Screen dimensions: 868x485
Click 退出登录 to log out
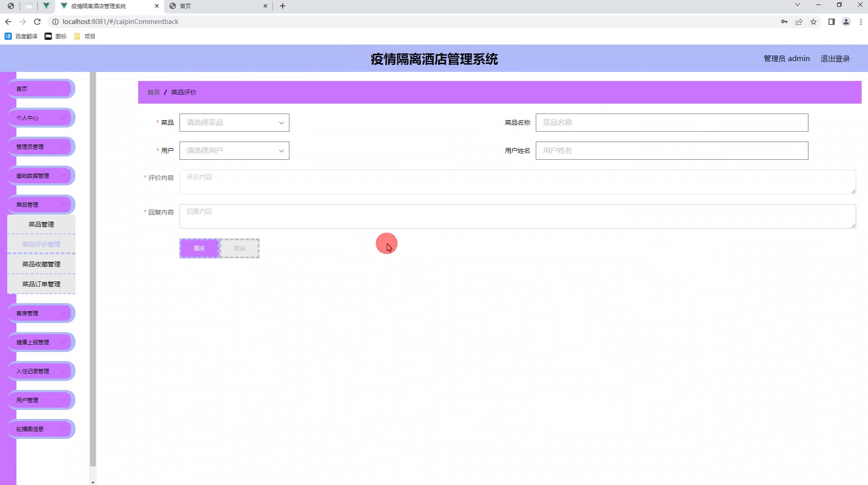pos(835,59)
